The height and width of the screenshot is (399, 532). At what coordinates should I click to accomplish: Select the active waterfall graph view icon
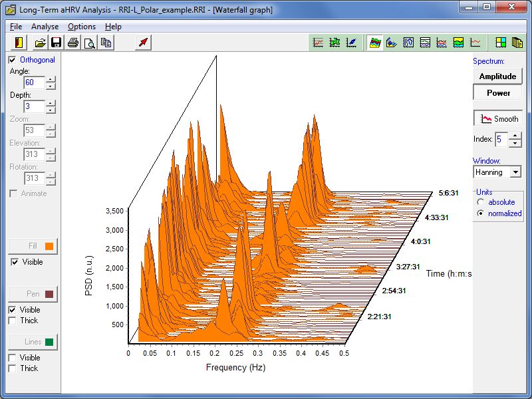point(376,43)
